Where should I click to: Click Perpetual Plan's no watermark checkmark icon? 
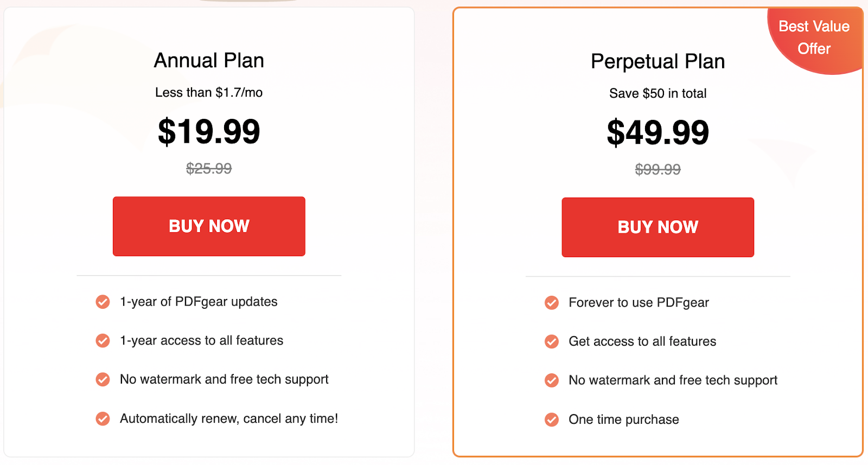[552, 380]
